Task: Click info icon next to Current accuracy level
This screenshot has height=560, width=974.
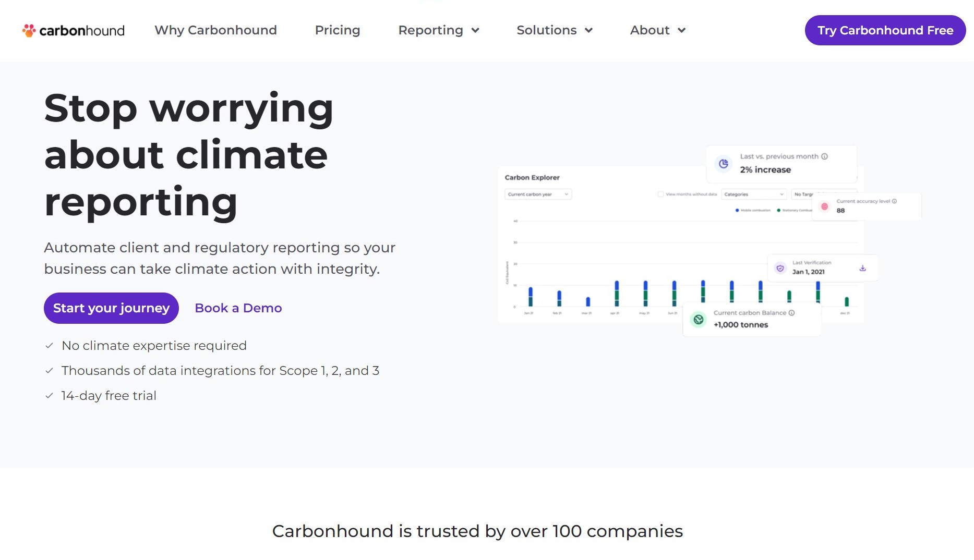Action: [x=894, y=201]
